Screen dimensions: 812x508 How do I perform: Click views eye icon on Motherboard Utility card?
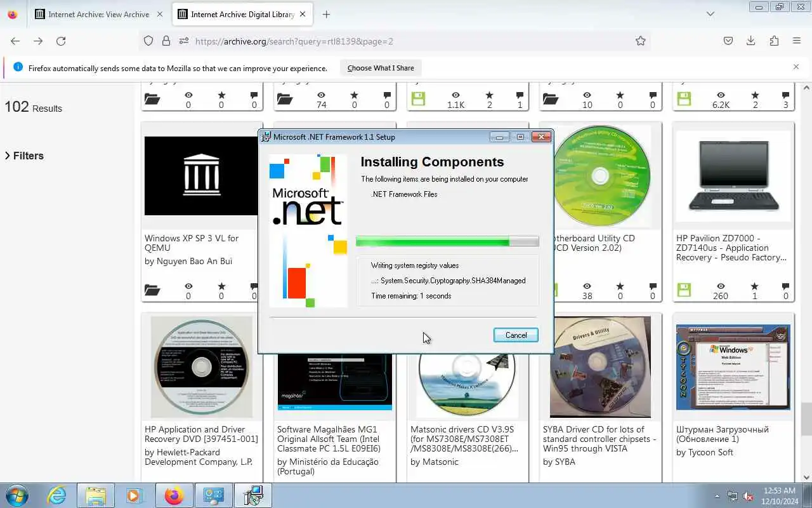(587, 286)
